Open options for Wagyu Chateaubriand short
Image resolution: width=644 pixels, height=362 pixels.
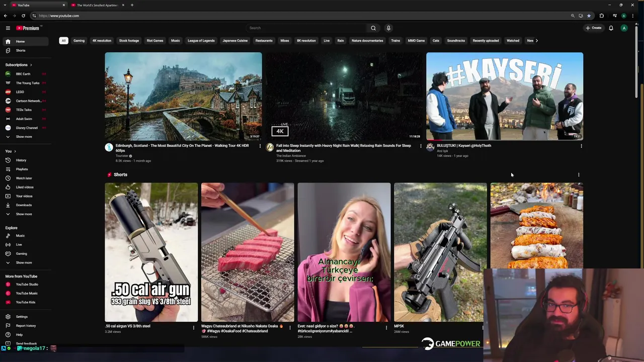(290, 327)
